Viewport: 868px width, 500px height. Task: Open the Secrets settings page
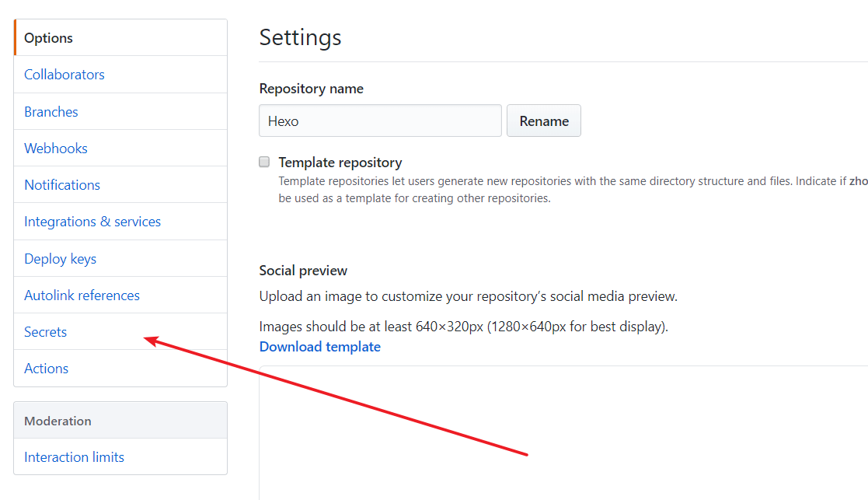click(46, 332)
